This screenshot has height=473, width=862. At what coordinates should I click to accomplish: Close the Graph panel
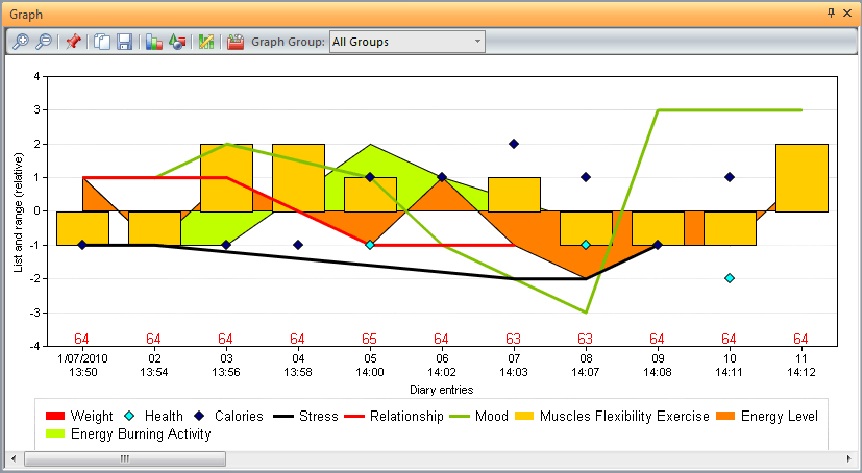click(x=848, y=14)
